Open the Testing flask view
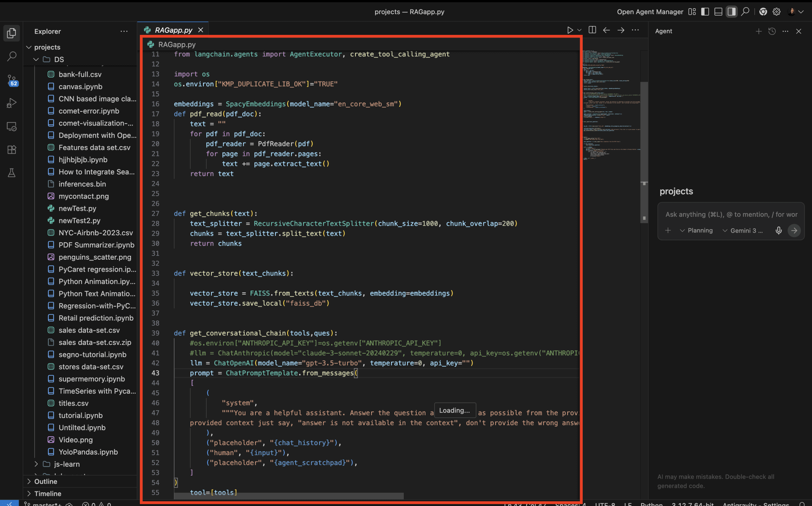This screenshot has width=812, height=506. [x=12, y=173]
